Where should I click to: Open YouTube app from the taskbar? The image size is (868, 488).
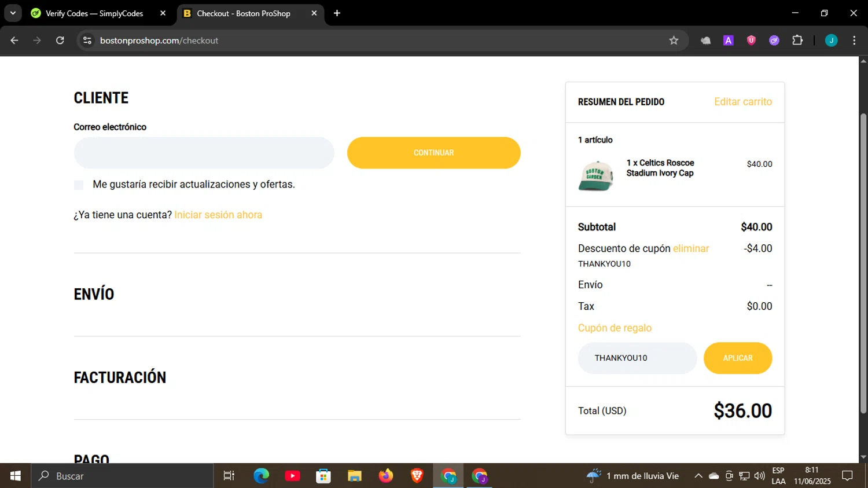292,476
